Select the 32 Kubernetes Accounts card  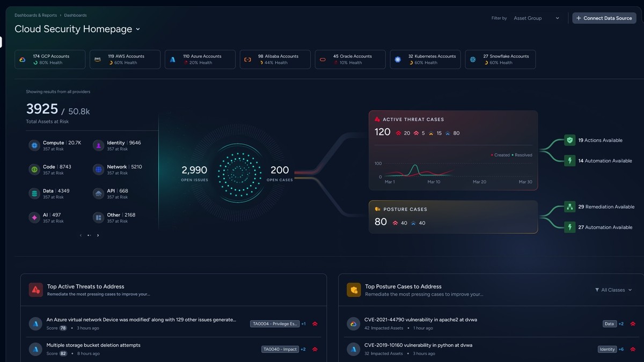[x=425, y=60]
